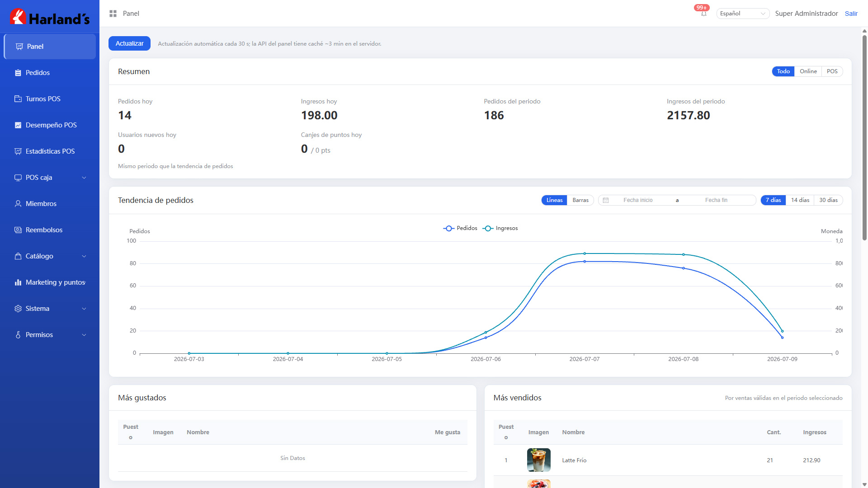
Task: Expand the Permisos submenu chevron
Action: tap(84, 335)
